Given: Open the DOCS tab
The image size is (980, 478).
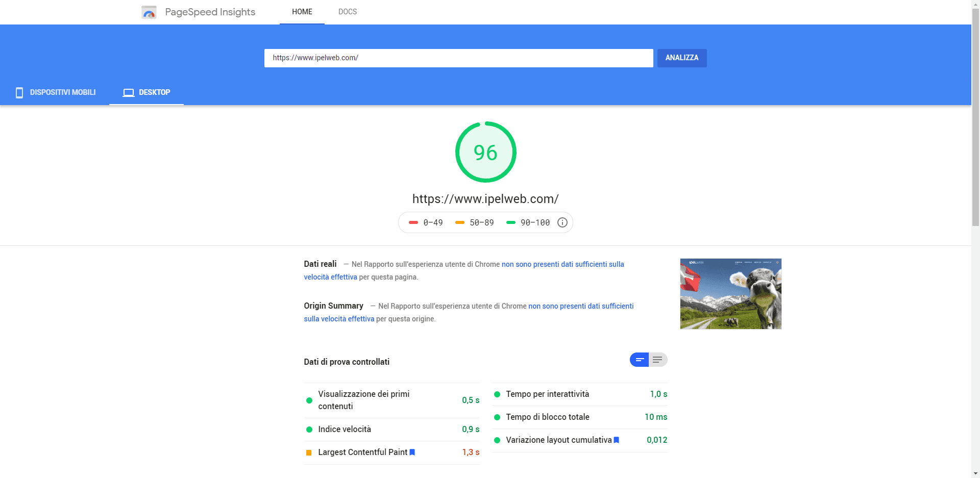Looking at the screenshot, I should tap(347, 12).
